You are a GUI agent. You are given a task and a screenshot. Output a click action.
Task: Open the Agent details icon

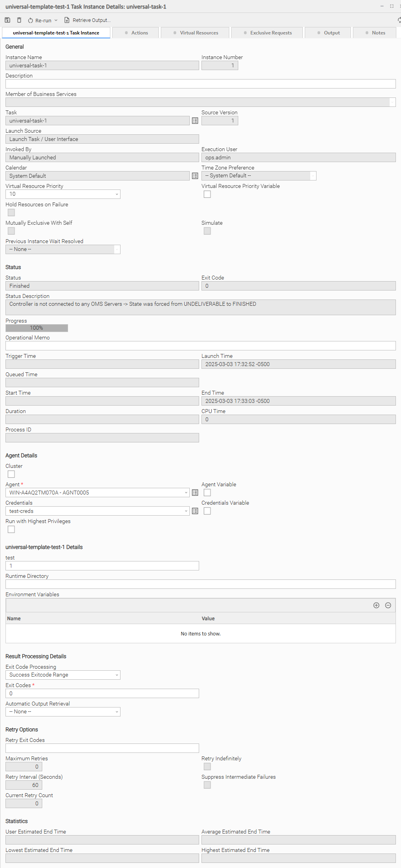click(195, 493)
